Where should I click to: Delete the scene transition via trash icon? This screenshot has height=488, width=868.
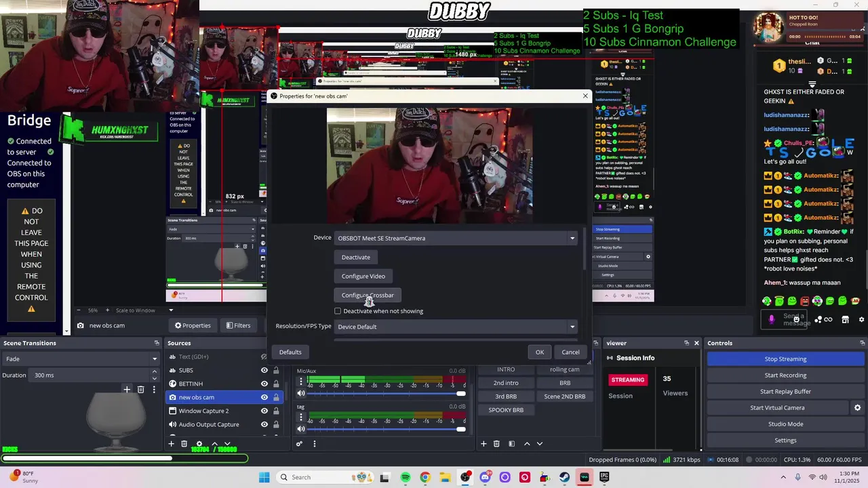click(140, 389)
